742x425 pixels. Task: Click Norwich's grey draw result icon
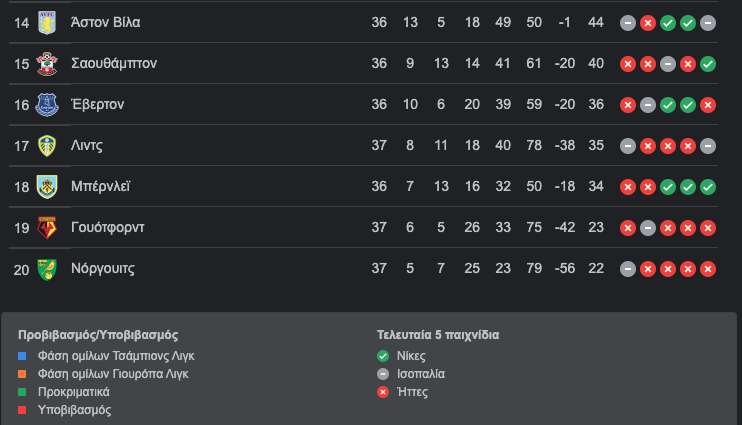coord(628,269)
